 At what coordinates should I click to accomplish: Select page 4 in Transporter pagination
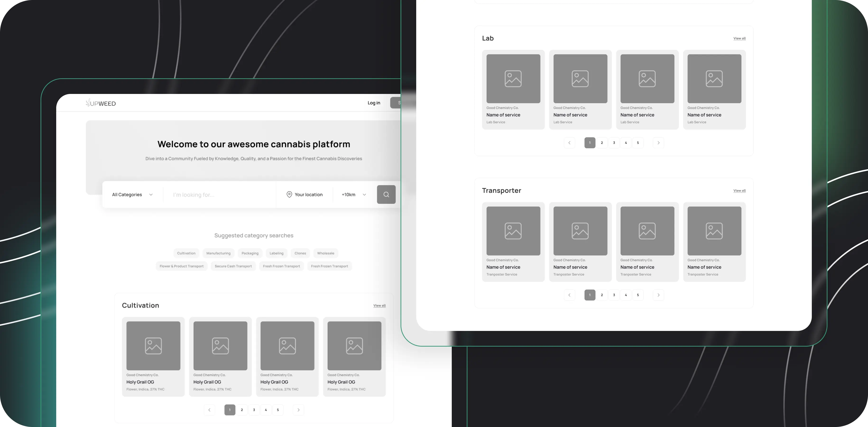tap(626, 295)
